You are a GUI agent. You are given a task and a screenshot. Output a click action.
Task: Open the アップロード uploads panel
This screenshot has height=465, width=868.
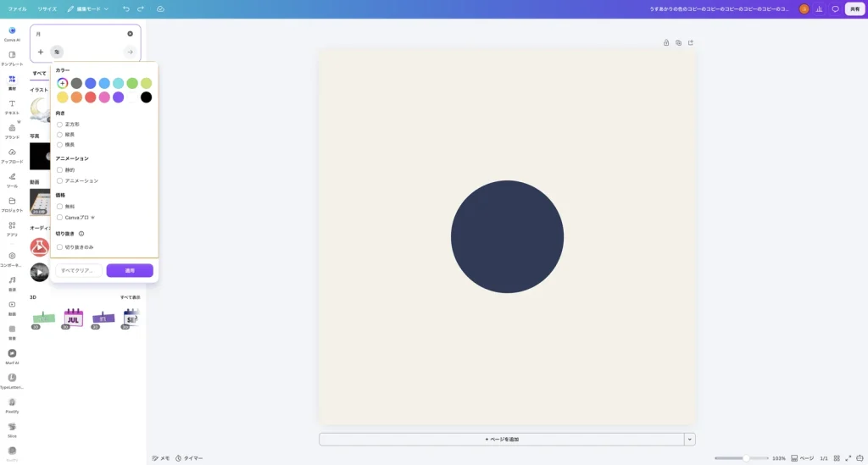pyautogui.click(x=12, y=155)
